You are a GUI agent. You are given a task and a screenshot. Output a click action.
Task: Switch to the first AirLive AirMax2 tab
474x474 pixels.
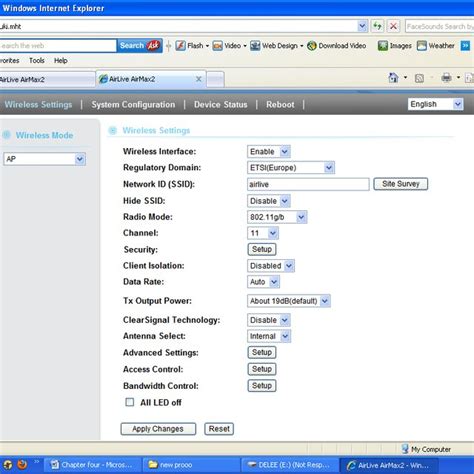47,79
